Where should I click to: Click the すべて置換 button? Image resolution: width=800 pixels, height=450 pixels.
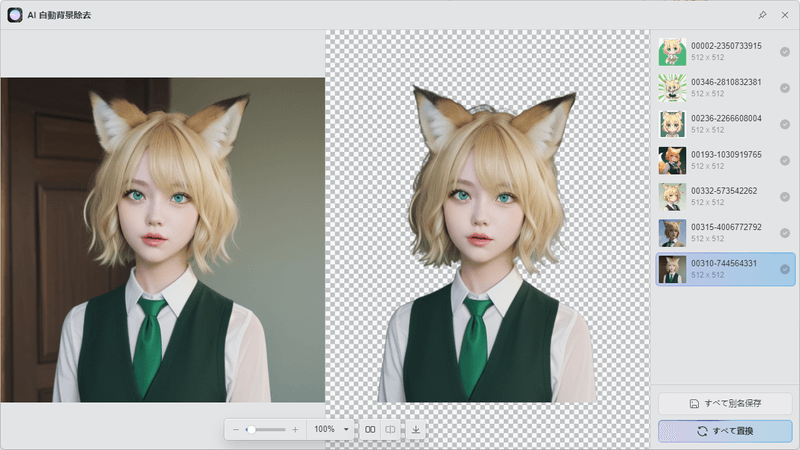pos(725,431)
